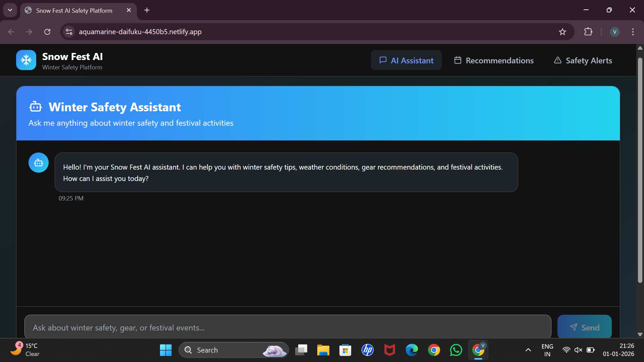Show hidden system tray icons
The width and height of the screenshot is (644, 362).
click(x=528, y=350)
